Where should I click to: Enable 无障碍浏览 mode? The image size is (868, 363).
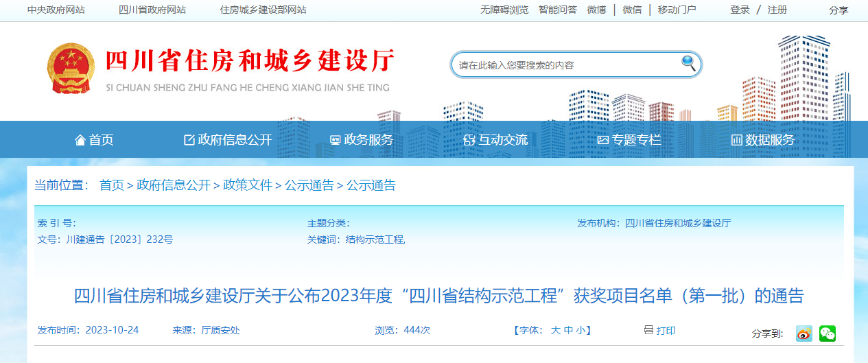[x=504, y=10]
